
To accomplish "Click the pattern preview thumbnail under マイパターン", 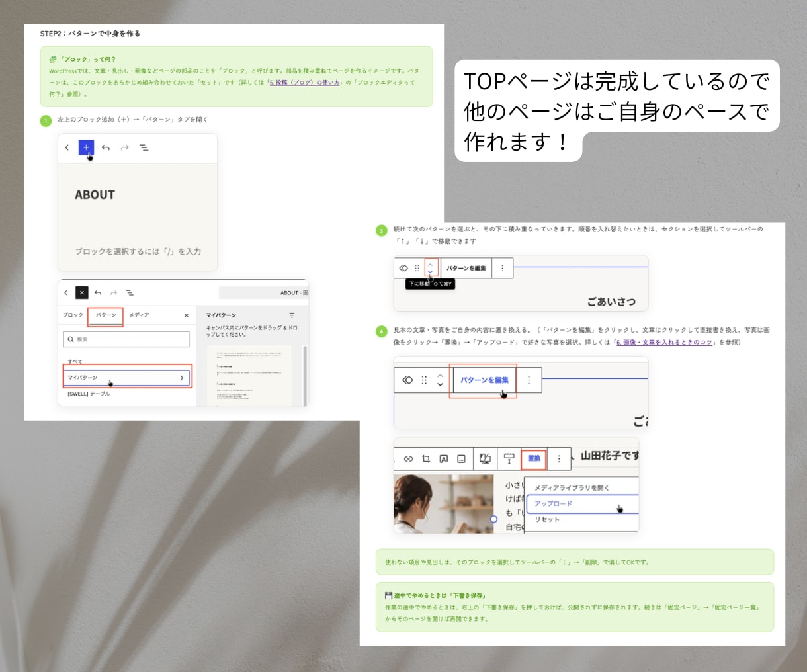I will [x=249, y=376].
